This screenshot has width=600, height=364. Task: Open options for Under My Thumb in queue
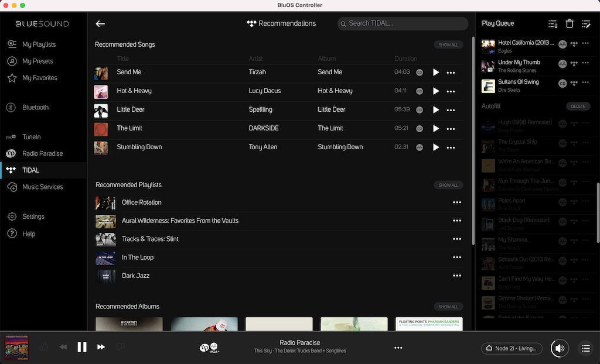585,63
